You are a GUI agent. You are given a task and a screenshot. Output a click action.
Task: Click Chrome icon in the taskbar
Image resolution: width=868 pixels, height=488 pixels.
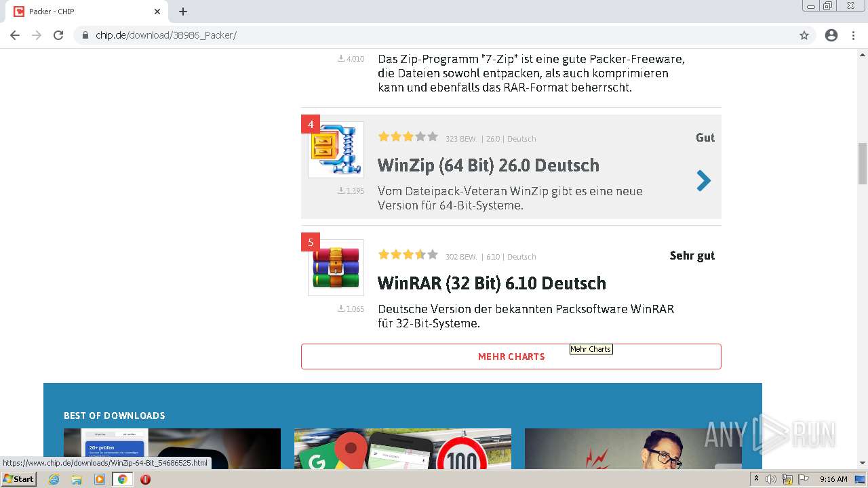coord(123,479)
